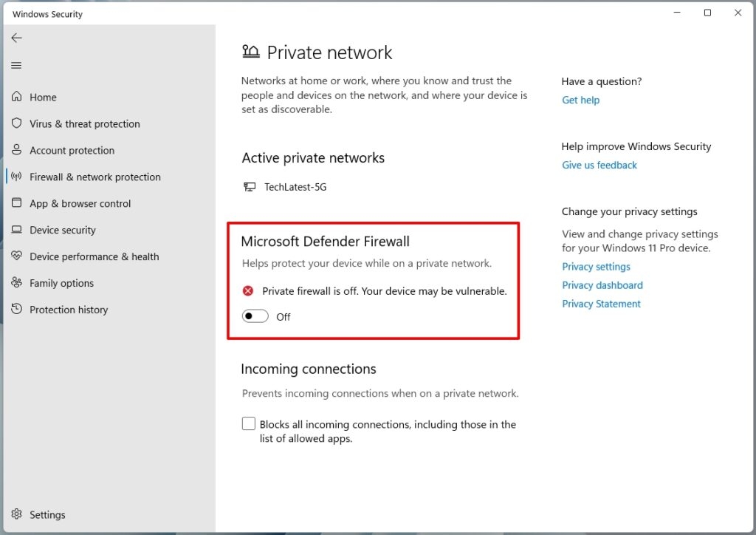Image resolution: width=756 pixels, height=535 pixels.
Task: Open Settings via the gear icon
Action: [x=16, y=514]
